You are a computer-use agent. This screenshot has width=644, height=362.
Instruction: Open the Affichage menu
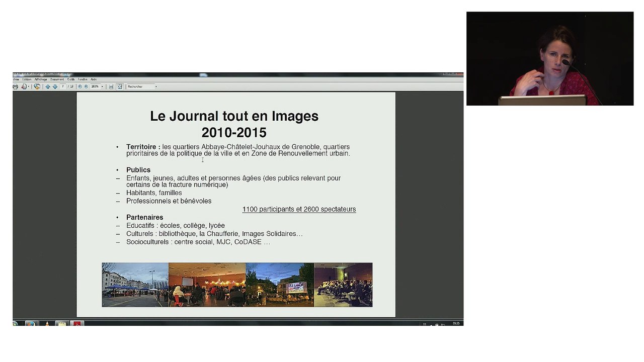[41, 79]
